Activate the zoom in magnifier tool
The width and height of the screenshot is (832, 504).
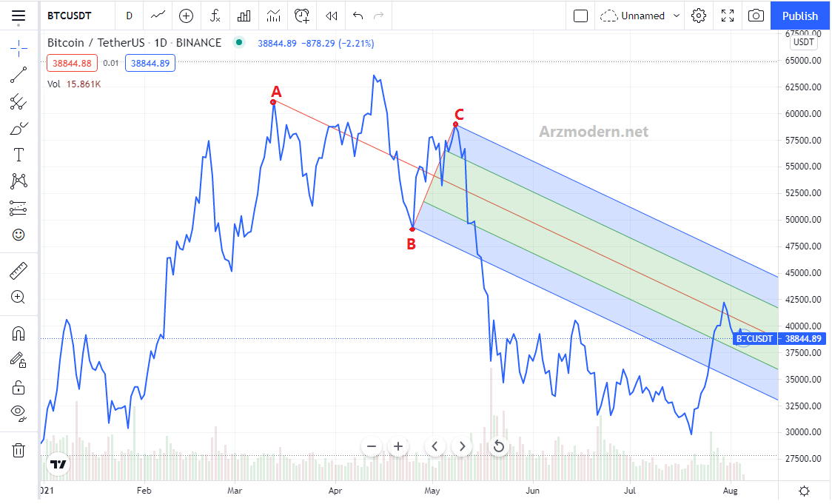click(x=19, y=297)
